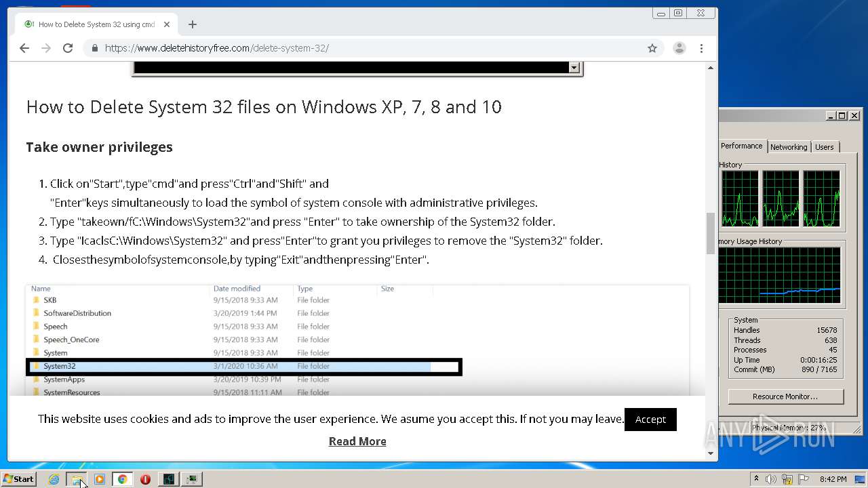Click Processes count 45 in Task Manager
The image size is (868, 488).
pyautogui.click(x=833, y=350)
